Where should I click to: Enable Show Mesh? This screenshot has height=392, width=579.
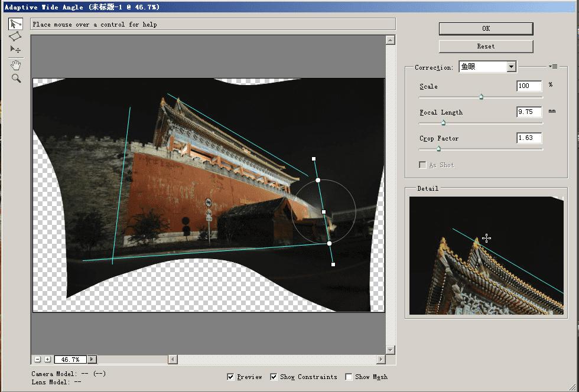349,377
